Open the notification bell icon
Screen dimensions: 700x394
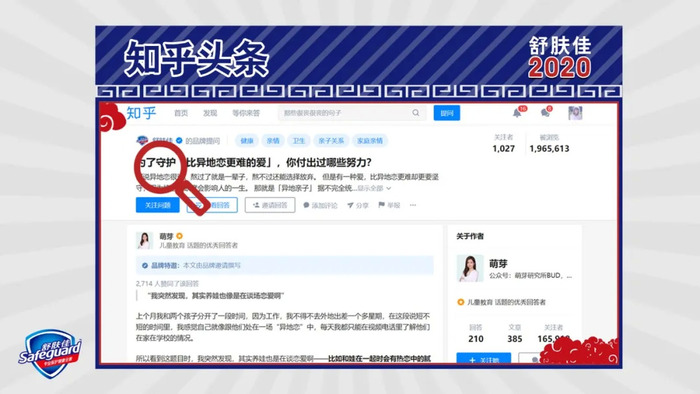coord(517,113)
